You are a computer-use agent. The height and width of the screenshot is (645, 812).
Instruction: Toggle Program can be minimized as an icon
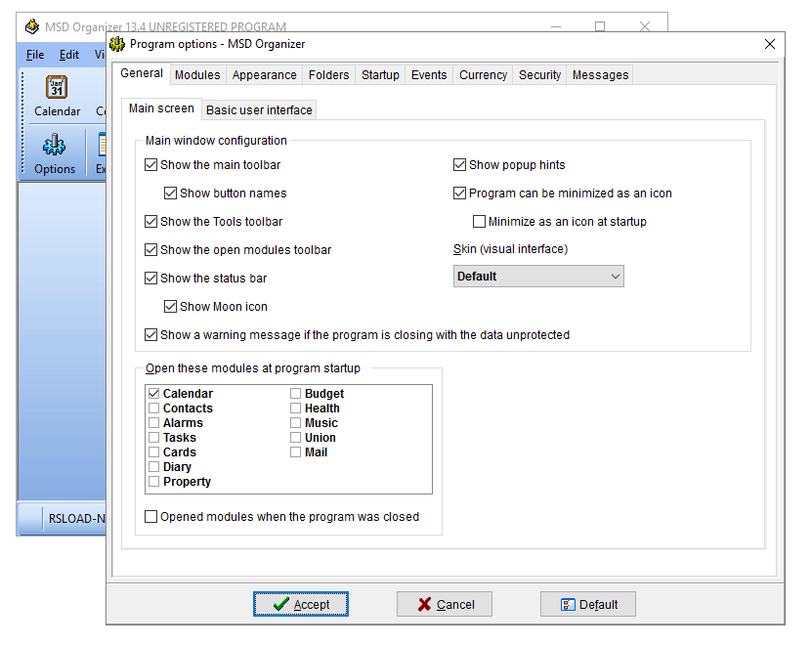459,193
